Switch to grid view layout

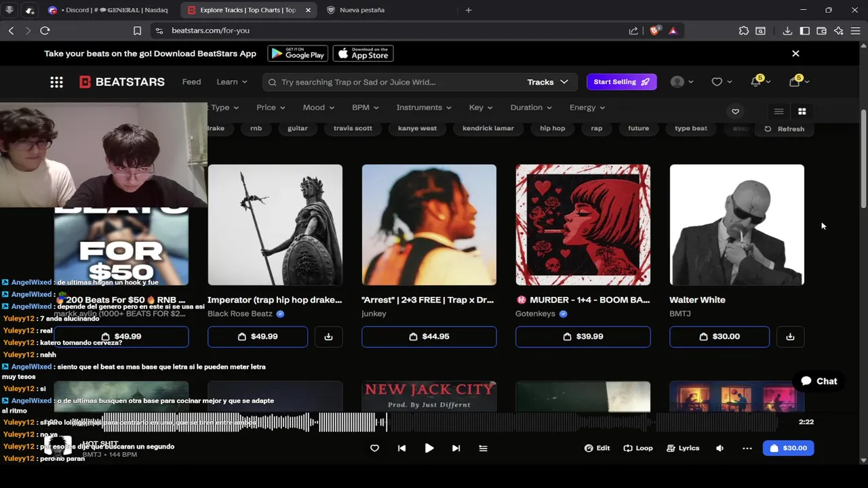pyautogui.click(x=802, y=111)
